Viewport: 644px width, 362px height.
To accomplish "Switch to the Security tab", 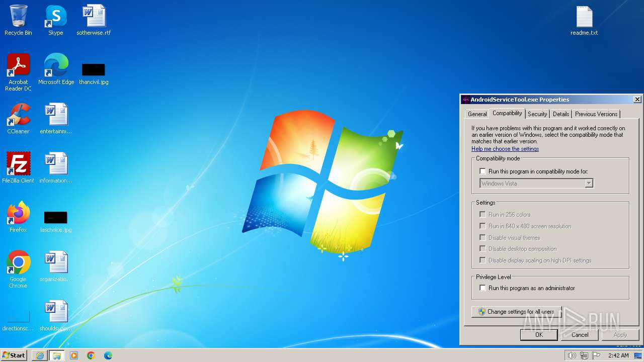I will 537,114.
